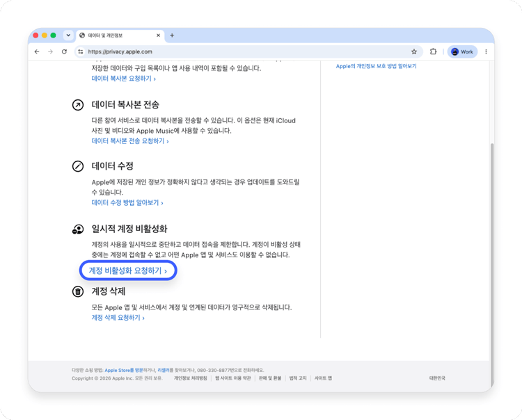Open 개인정보 처리방침 footer link
This screenshot has width=522, height=420.
[191, 378]
